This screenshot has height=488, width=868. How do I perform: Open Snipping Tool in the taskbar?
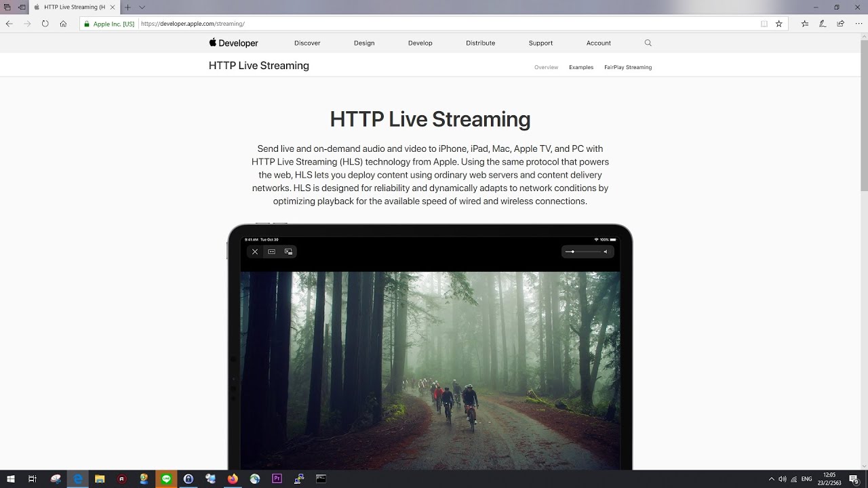coord(56,479)
